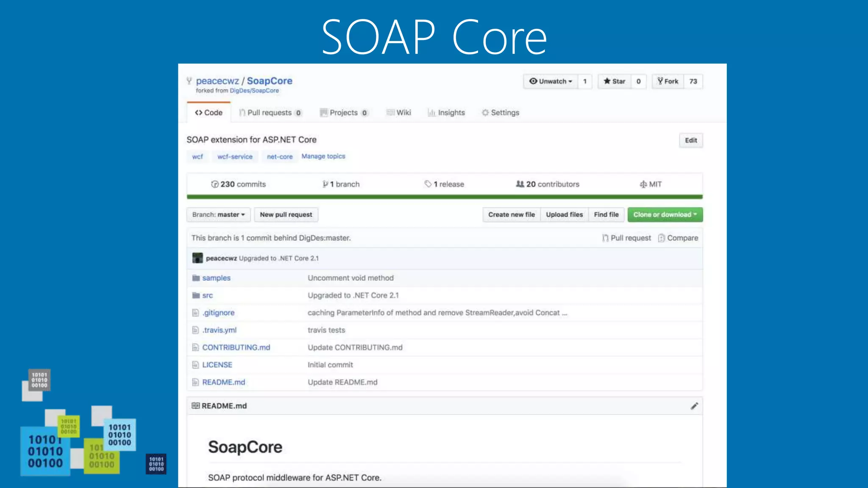Open the .travis.yml file
The width and height of the screenshot is (868, 488).
[219, 330]
